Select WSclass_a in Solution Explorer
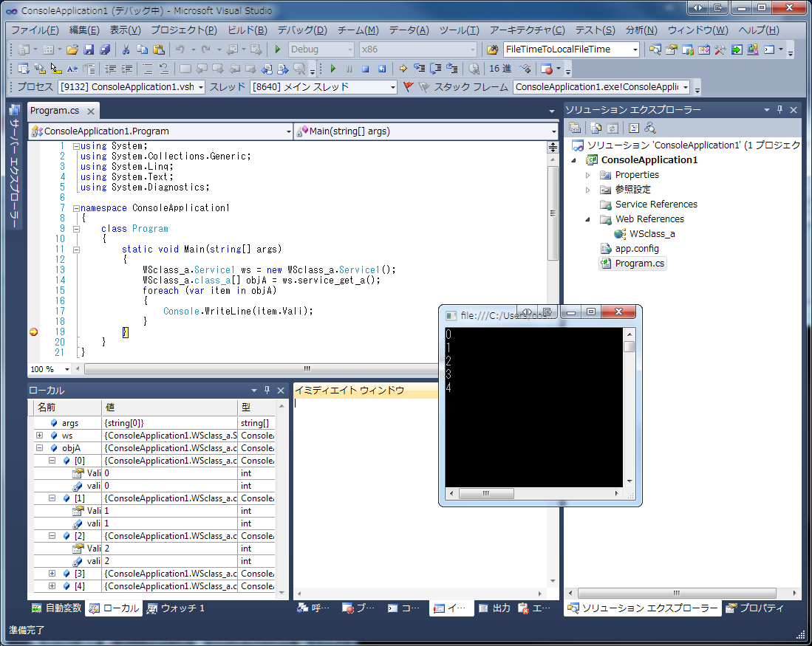812x646 pixels. click(652, 234)
